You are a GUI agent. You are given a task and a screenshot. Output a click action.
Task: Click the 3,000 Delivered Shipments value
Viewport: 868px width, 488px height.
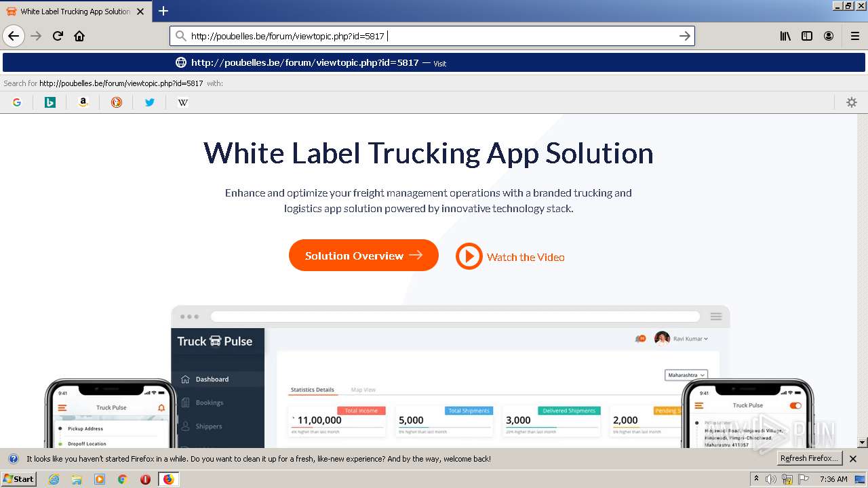coord(518,420)
